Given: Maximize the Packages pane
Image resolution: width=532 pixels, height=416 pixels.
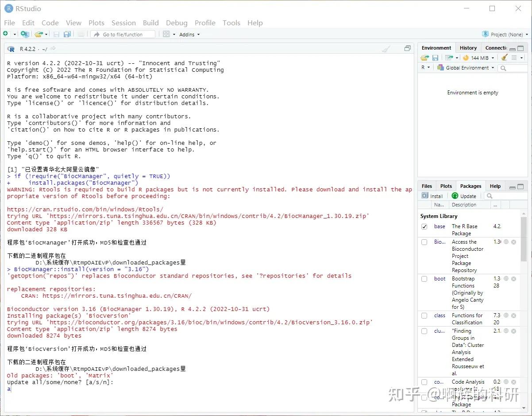Looking at the screenshot, I should (520, 187).
